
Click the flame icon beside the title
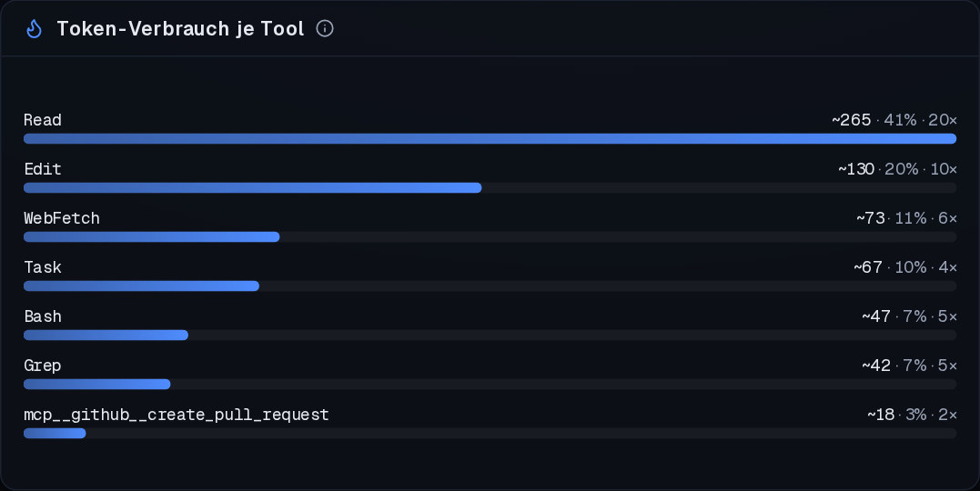[35, 29]
